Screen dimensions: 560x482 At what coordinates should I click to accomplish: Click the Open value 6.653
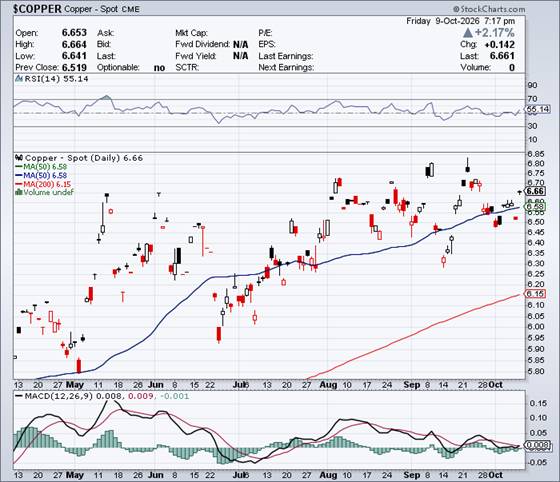(74, 33)
